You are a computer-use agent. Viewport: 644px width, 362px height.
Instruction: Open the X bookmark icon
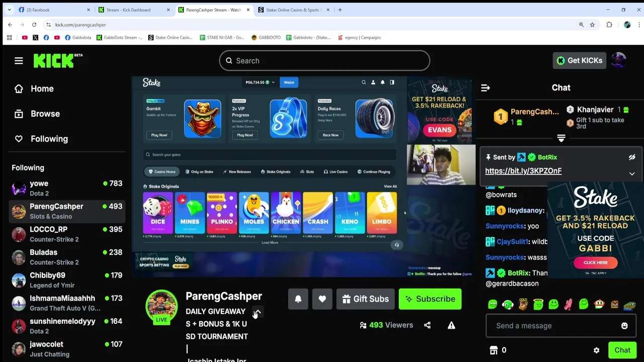tap(35, 37)
